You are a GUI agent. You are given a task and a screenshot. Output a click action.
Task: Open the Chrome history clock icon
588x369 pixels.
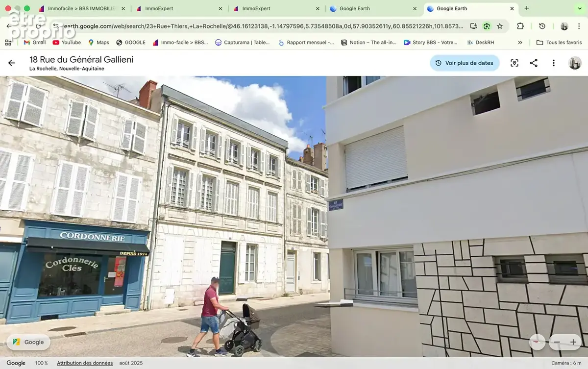pyautogui.click(x=542, y=26)
